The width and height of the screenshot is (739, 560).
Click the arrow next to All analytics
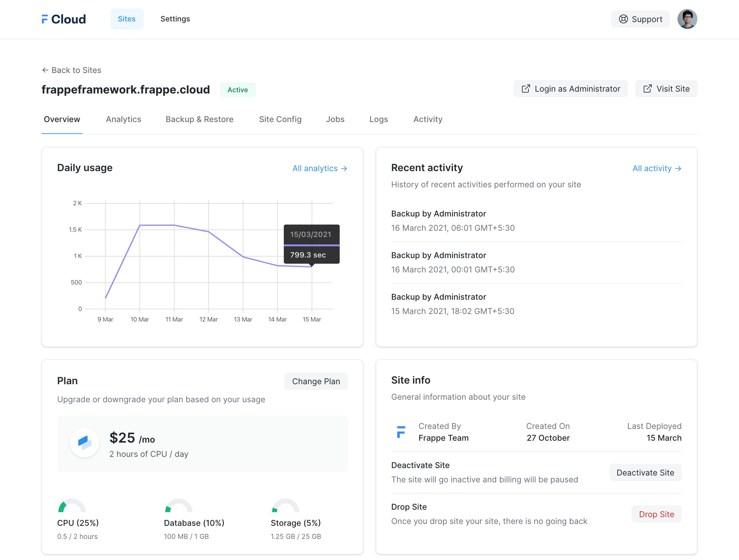tap(344, 168)
